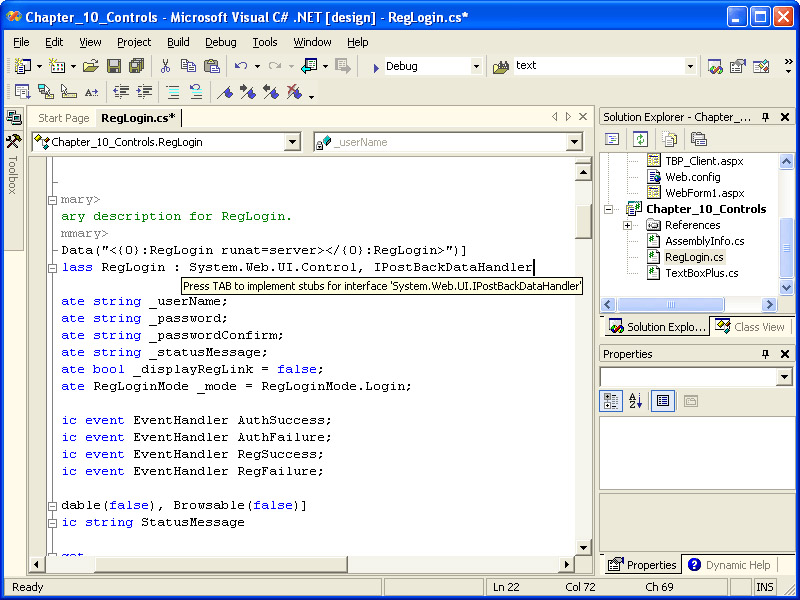Open the Debug configuration dropdown
Image resolution: width=800 pixels, height=600 pixels.
coord(475,66)
